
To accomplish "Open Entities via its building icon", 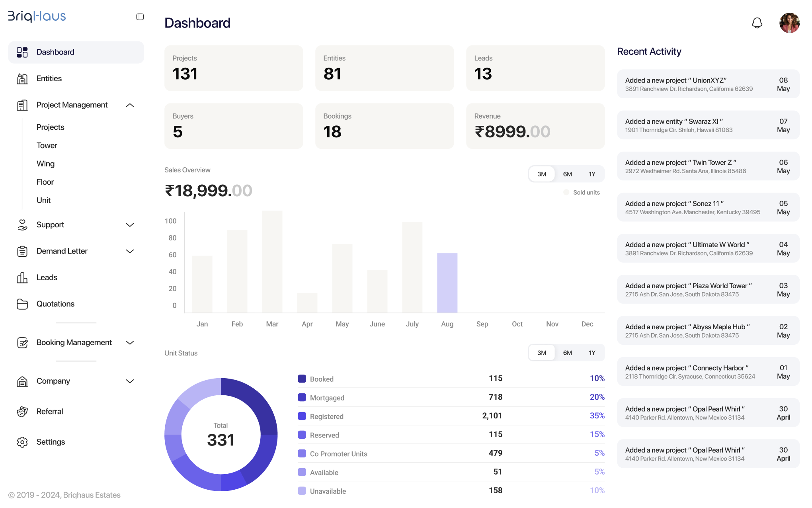I will (22, 79).
